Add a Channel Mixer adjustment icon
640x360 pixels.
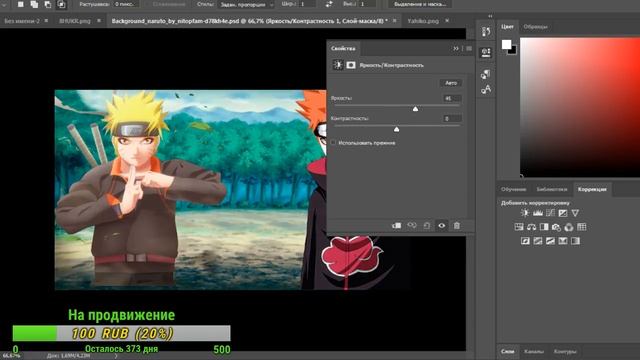tap(569, 227)
